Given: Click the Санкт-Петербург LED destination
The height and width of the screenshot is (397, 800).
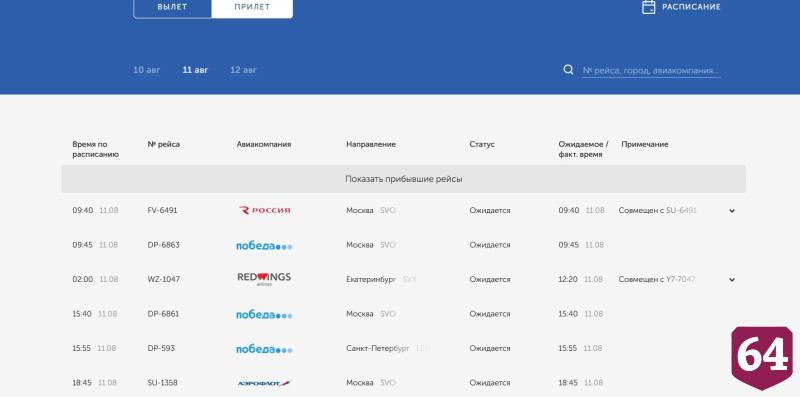Looking at the screenshot, I should pos(388,348).
